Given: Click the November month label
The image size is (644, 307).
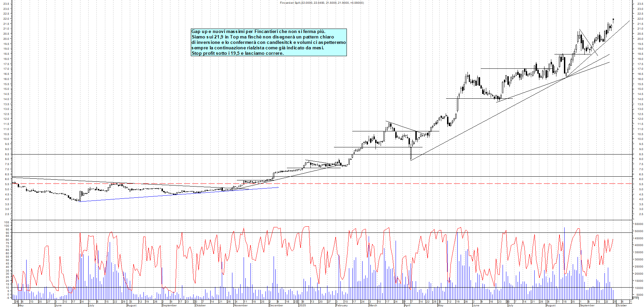Looking at the screenshot, I should pos(241,305).
